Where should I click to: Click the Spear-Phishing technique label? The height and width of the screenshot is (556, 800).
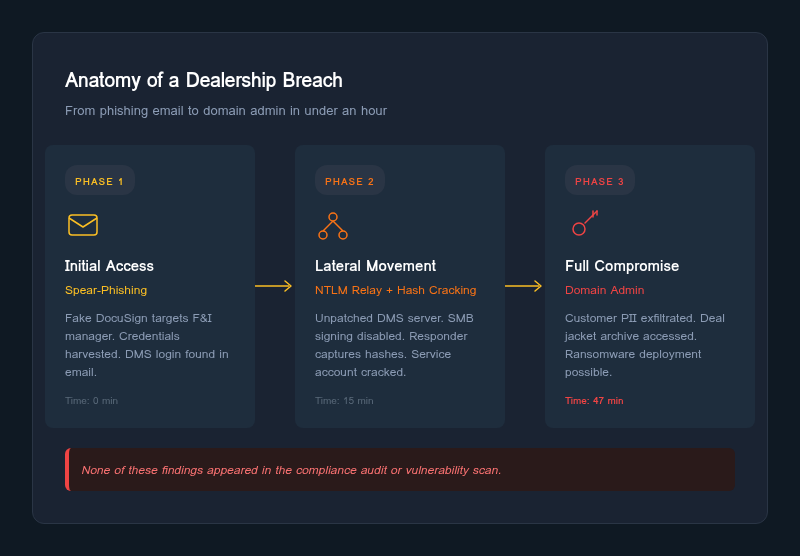tap(106, 290)
